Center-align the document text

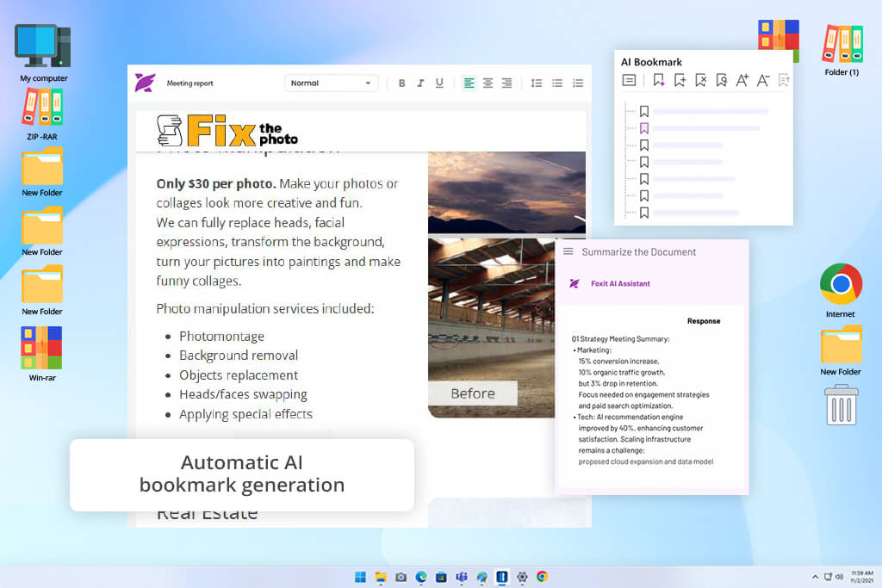[x=488, y=84]
